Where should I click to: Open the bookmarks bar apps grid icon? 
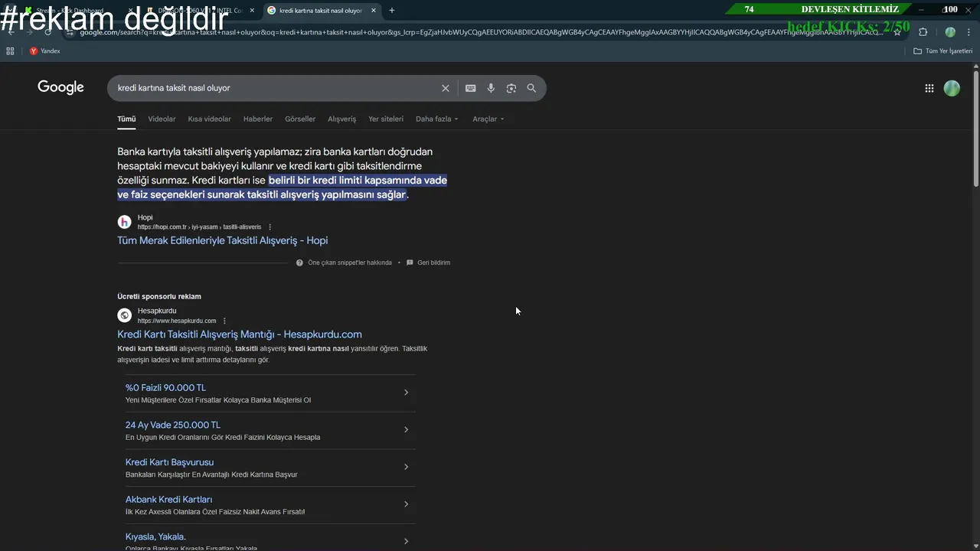pyautogui.click(x=10, y=51)
